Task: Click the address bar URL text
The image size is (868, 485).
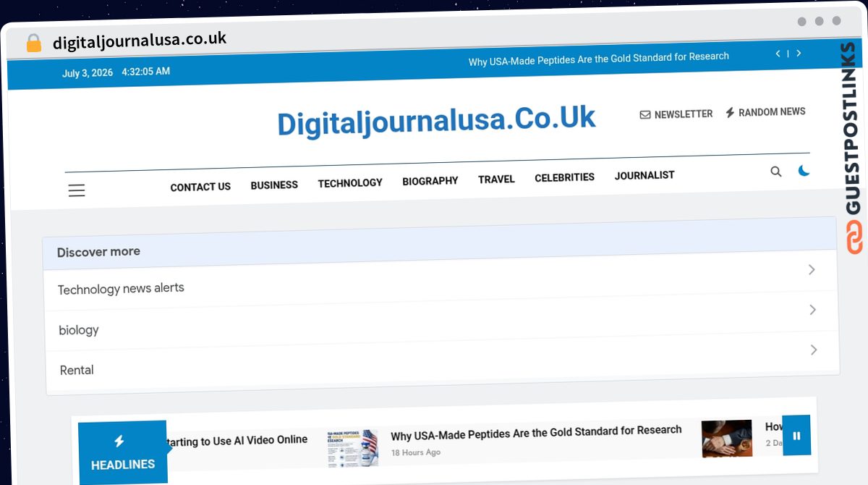Action: pos(140,41)
